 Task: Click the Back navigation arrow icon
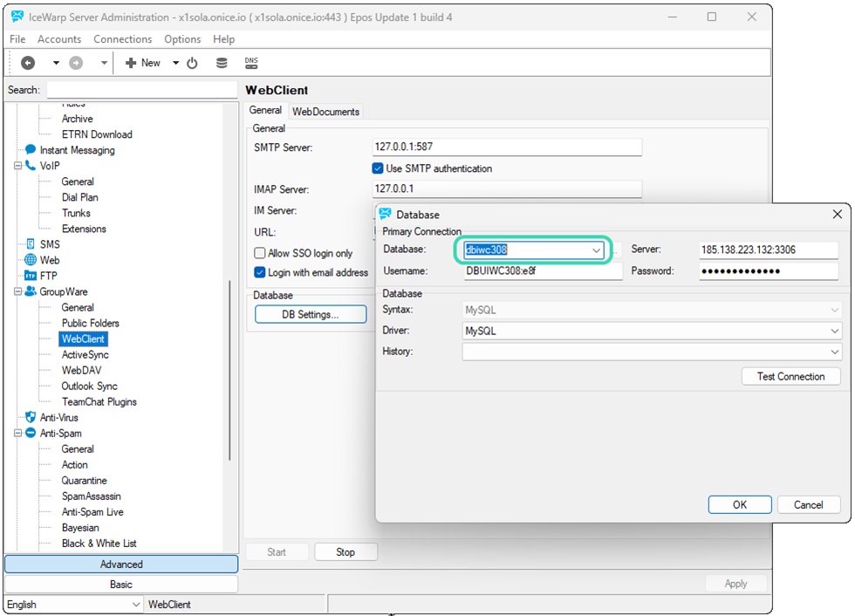(x=28, y=63)
